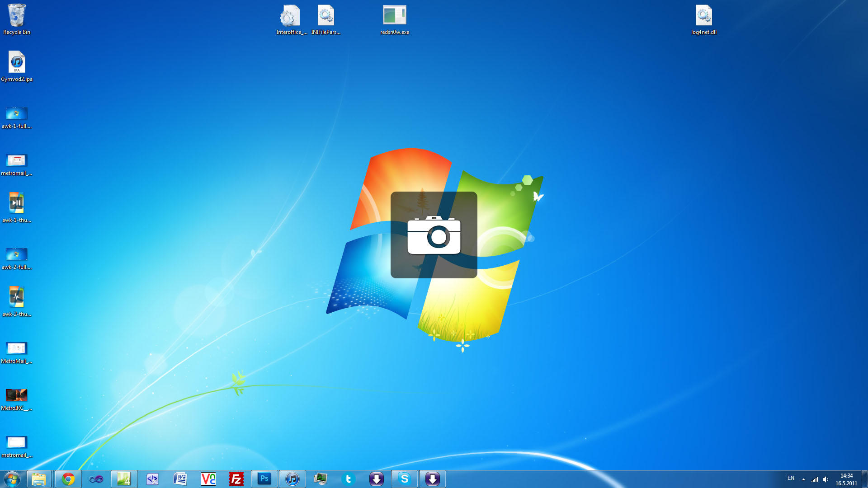Viewport: 868px width, 488px height.
Task: Open Microsoft Word taskbar icon
Action: click(180, 479)
